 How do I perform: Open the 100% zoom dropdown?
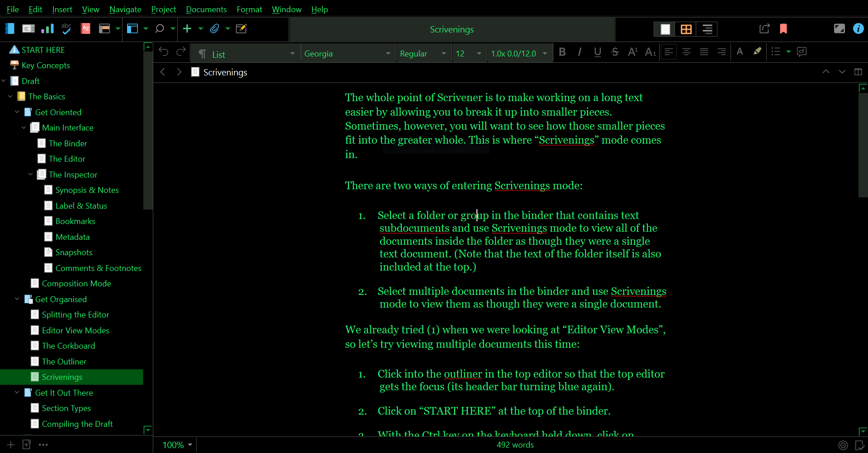click(177, 445)
